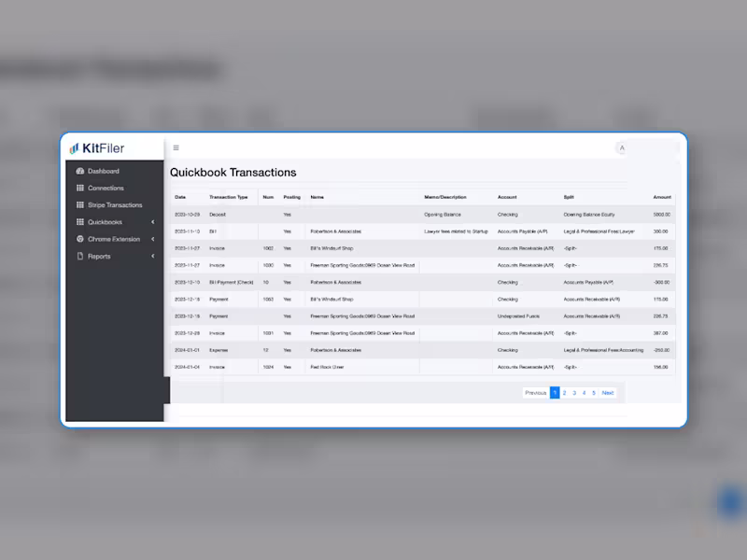Click the hamburger menu icon

(176, 147)
